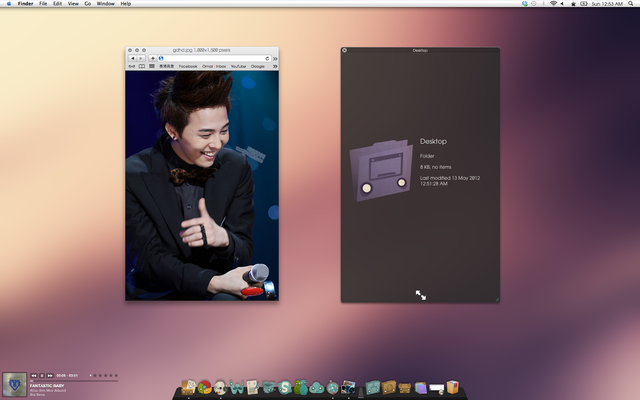Click the Fantastic Baby album artwork
The height and width of the screenshot is (400, 640).
tap(15, 384)
